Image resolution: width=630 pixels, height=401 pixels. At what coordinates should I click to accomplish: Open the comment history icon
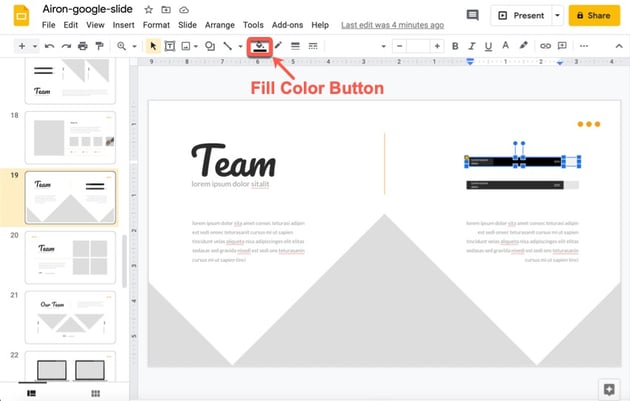point(472,16)
